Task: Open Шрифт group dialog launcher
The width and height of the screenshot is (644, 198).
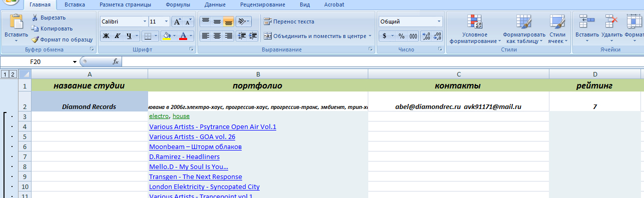Action: click(192, 49)
